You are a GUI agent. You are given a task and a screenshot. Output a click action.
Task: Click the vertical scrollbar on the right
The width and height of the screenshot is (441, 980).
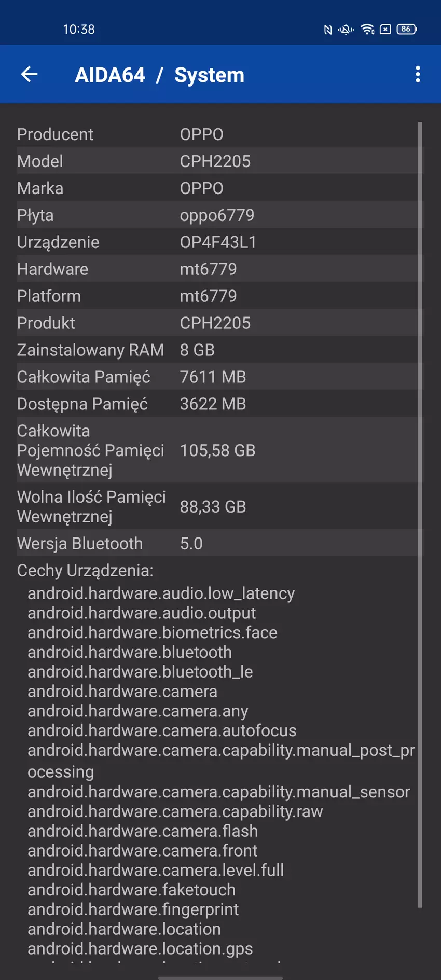coord(420,514)
